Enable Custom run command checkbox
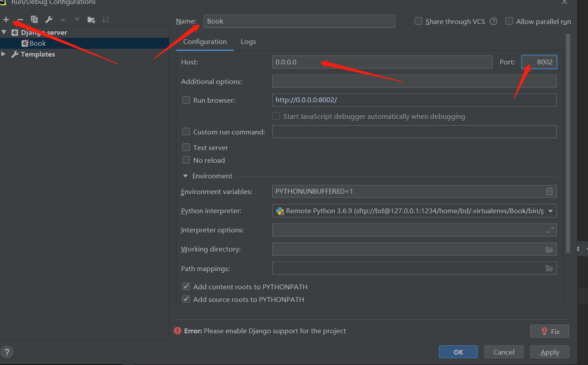588x365 pixels. click(186, 131)
